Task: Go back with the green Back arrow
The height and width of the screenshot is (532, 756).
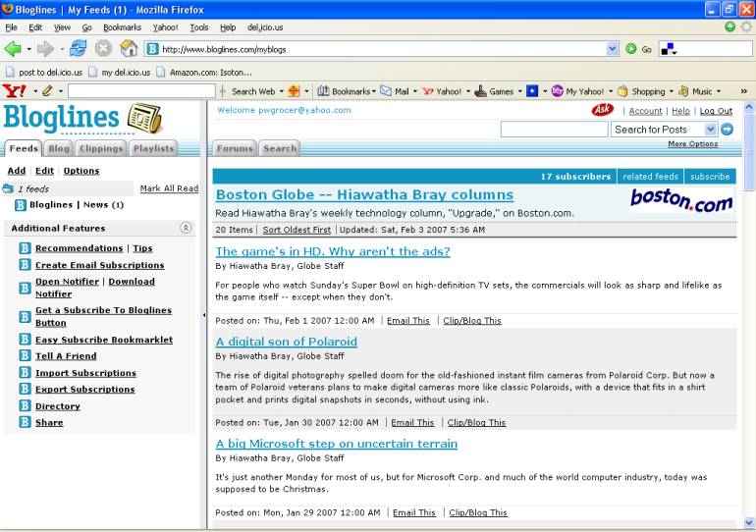Action: pyautogui.click(x=13, y=49)
